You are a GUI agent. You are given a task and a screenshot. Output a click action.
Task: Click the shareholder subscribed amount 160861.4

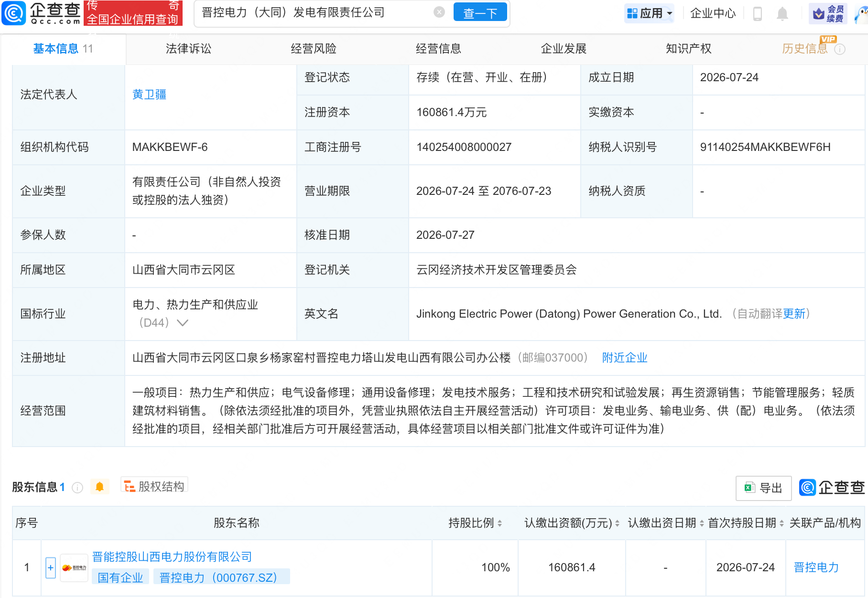(572, 567)
